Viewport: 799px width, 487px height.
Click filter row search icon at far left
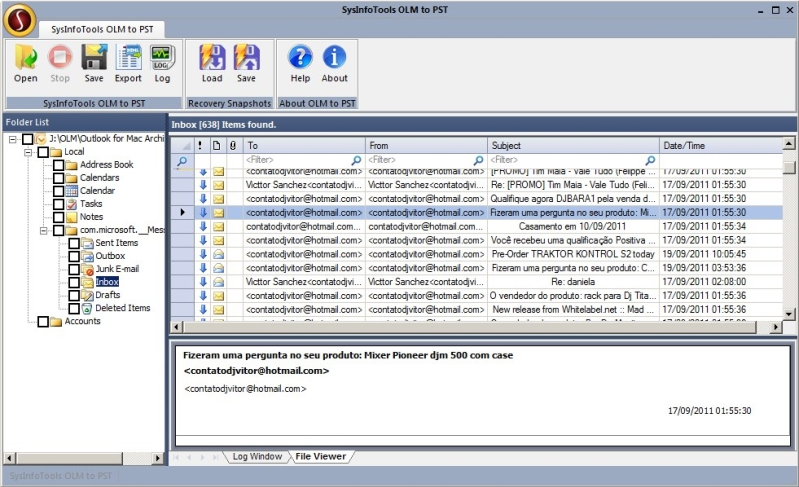click(182, 161)
